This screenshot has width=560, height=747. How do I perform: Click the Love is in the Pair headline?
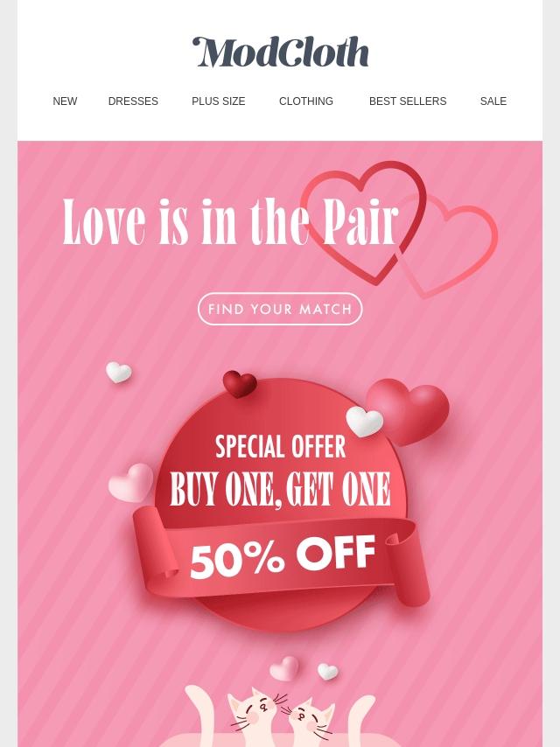pyautogui.click(x=231, y=221)
